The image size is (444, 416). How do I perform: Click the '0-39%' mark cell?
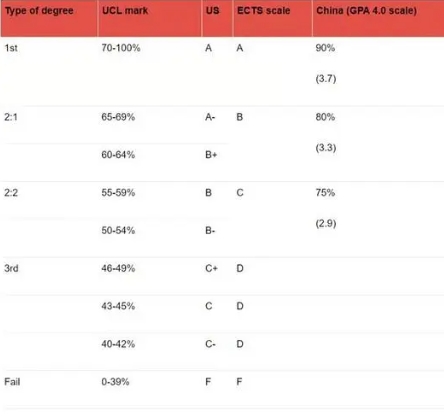[x=115, y=382]
